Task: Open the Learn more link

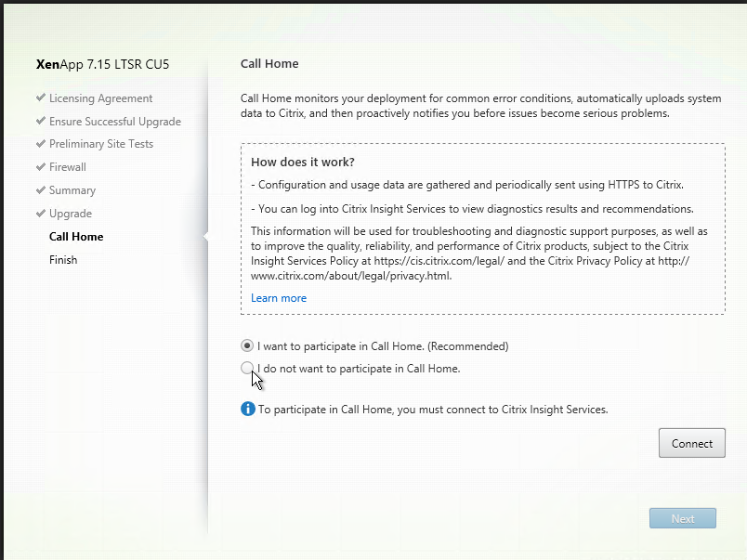Action: [x=279, y=298]
